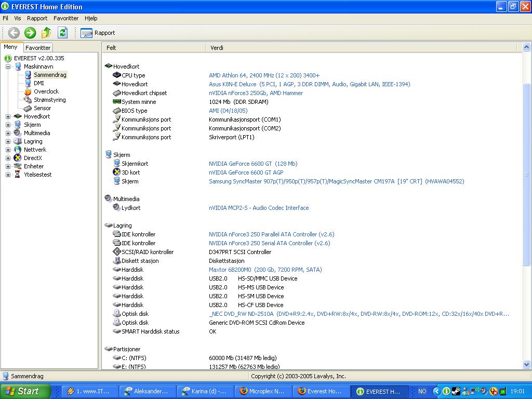Open the _NEC DVD_RW ND-2510A link
Image resolution: width=532 pixels, height=399 pixels.
[x=359, y=314]
